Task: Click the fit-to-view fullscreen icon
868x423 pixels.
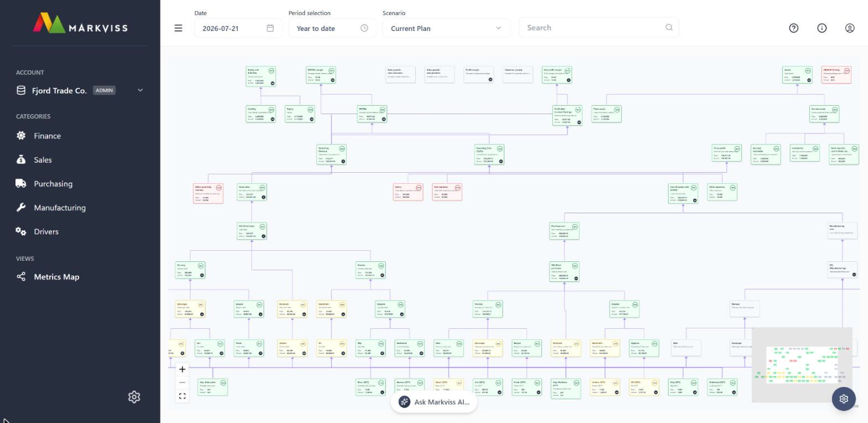Action: click(182, 396)
